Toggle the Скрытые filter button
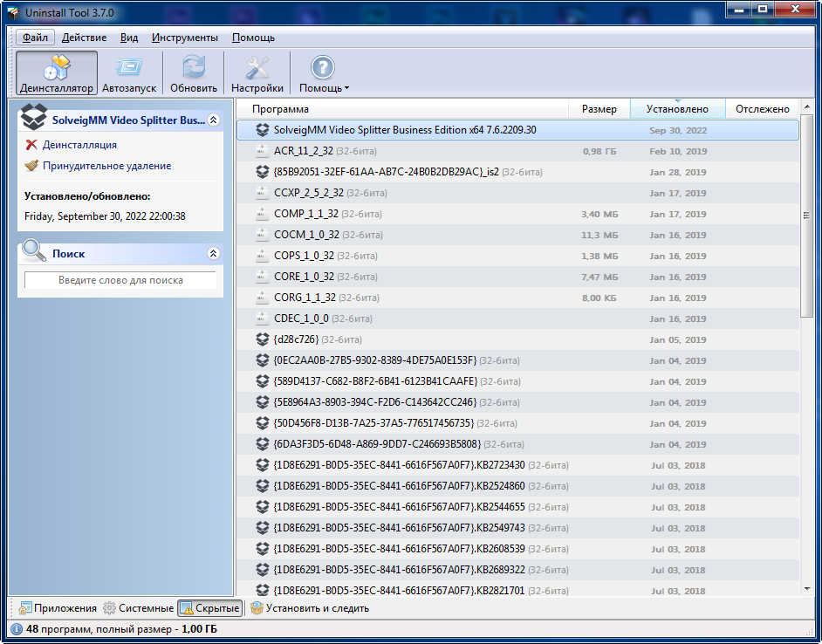The height and width of the screenshot is (644, 822). pos(209,608)
